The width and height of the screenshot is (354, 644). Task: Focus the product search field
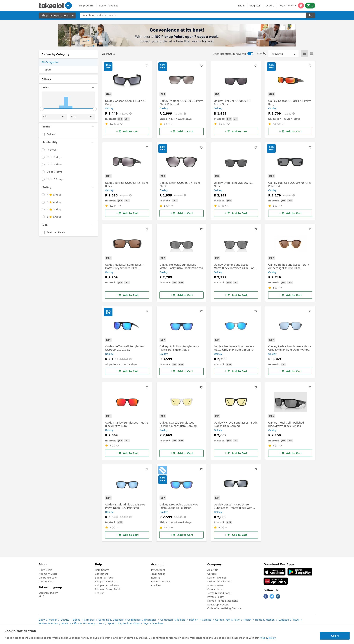point(193,15)
